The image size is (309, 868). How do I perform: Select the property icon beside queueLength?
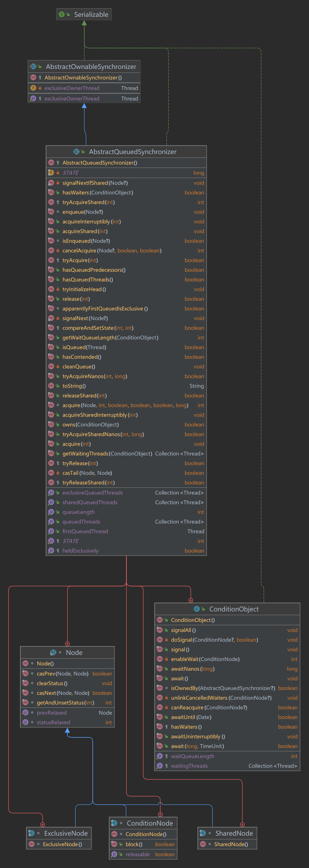tap(51, 512)
